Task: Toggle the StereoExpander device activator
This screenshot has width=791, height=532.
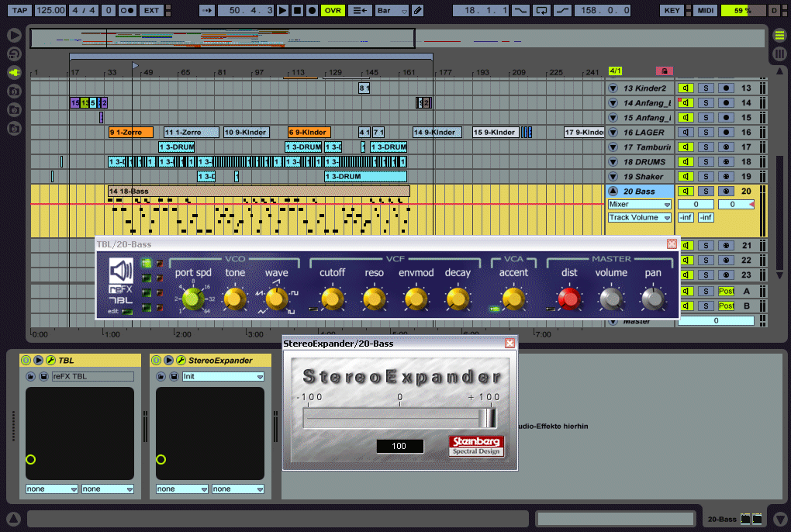Action: 156,360
